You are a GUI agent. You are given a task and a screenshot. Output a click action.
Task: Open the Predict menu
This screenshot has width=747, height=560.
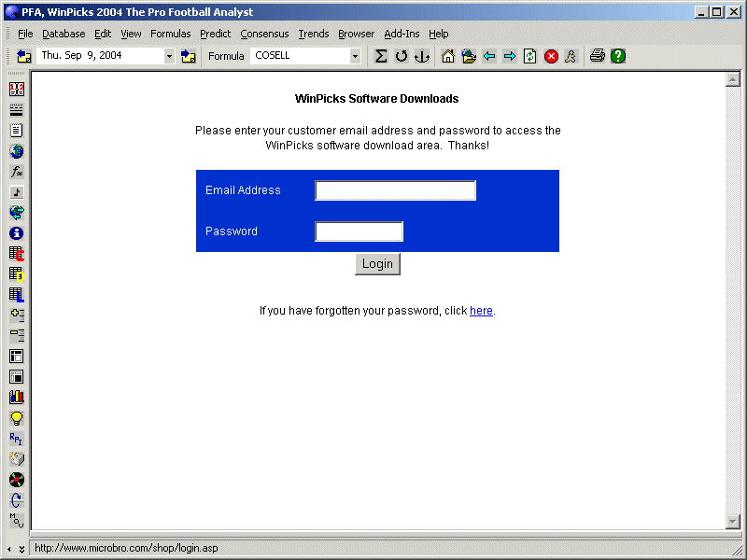coord(215,34)
